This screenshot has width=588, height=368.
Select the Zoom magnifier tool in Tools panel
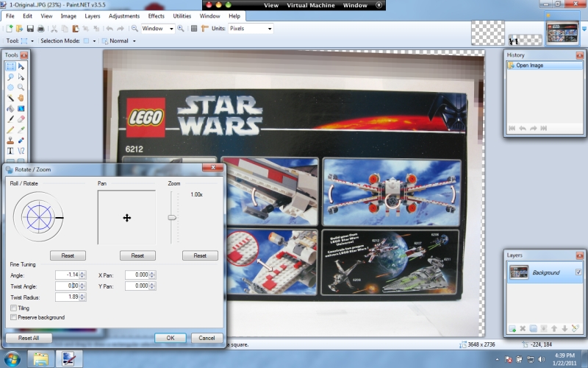tap(21, 88)
